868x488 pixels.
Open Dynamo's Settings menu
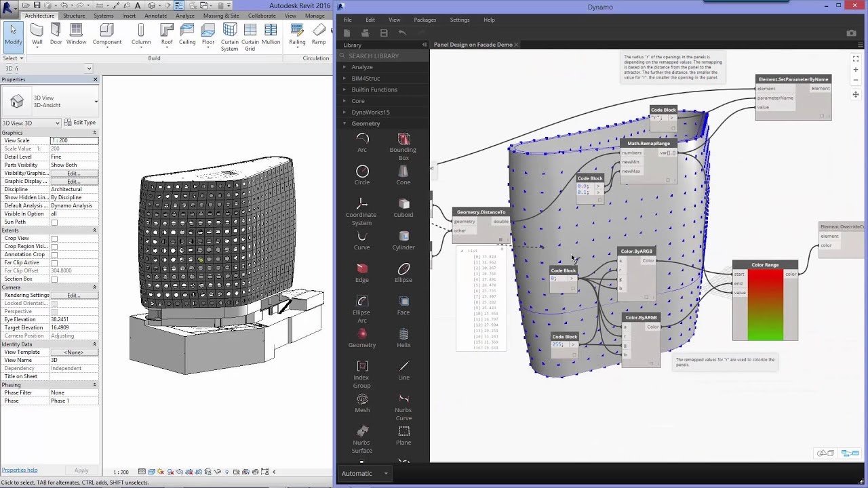click(x=459, y=20)
